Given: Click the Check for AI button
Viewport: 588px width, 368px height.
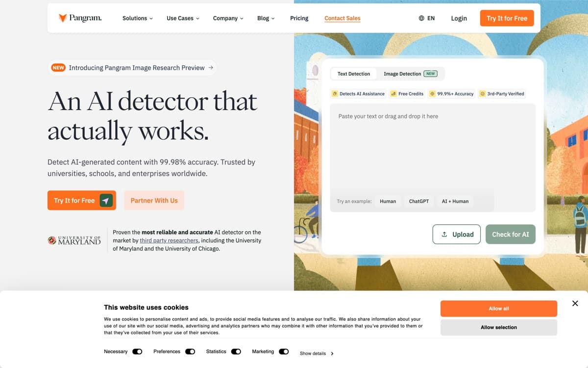Looking at the screenshot, I should (511, 235).
